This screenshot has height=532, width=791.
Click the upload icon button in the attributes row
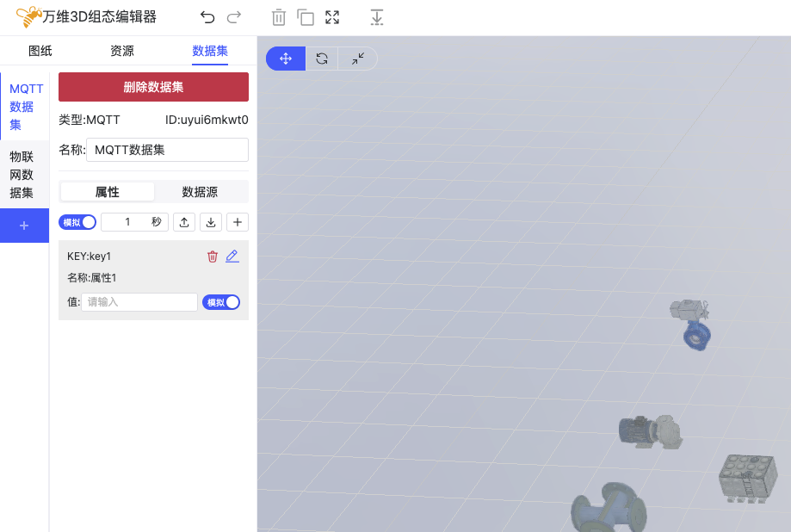point(184,222)
